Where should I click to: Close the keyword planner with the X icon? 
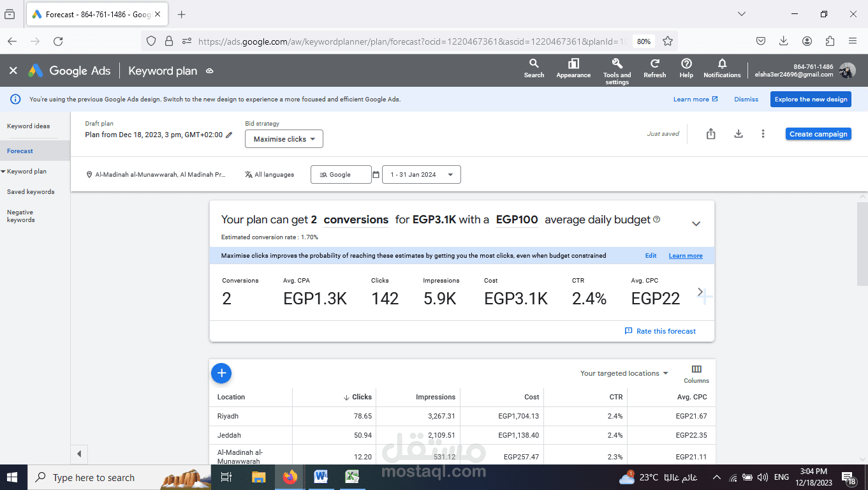[x=13, y=71]
